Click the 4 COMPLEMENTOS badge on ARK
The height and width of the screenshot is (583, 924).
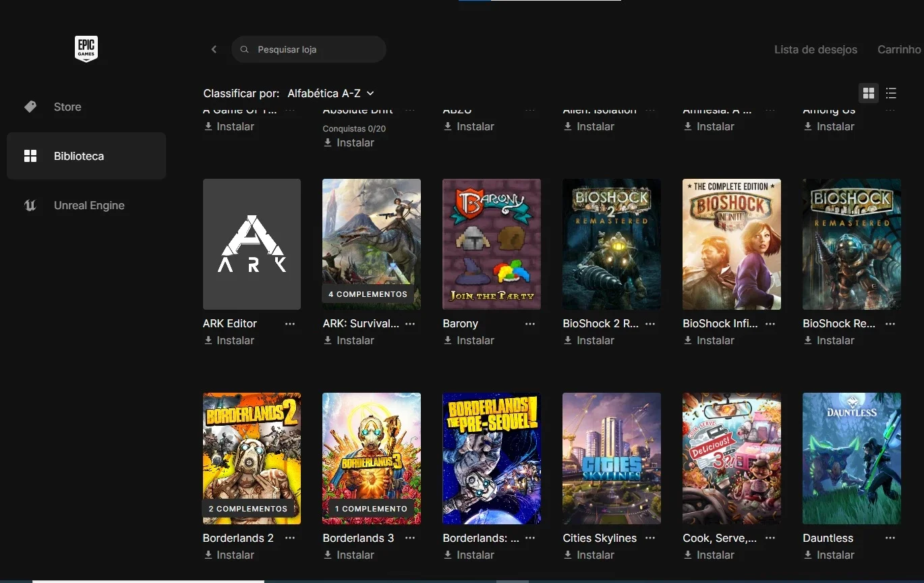pos(368,294)
